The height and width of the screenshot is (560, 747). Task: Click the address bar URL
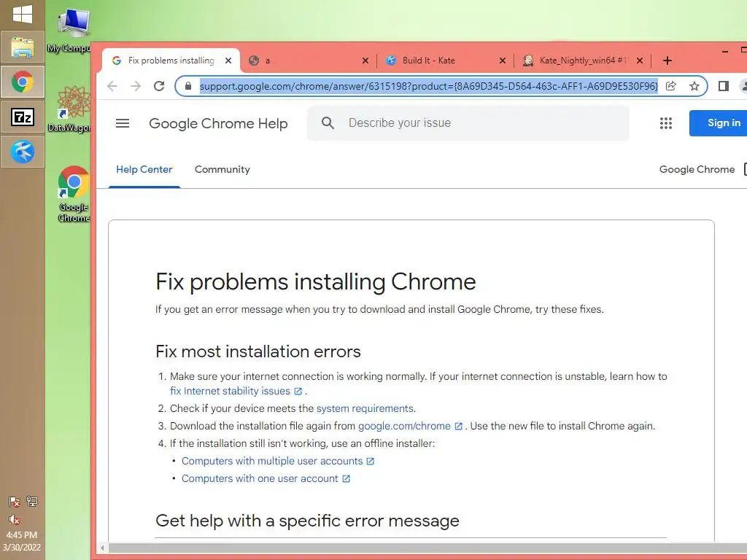click(428, 86)
